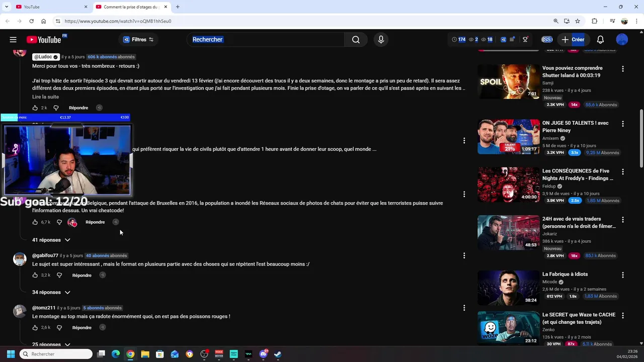Open the 24H avec de vrais traders video

(579, 222)
